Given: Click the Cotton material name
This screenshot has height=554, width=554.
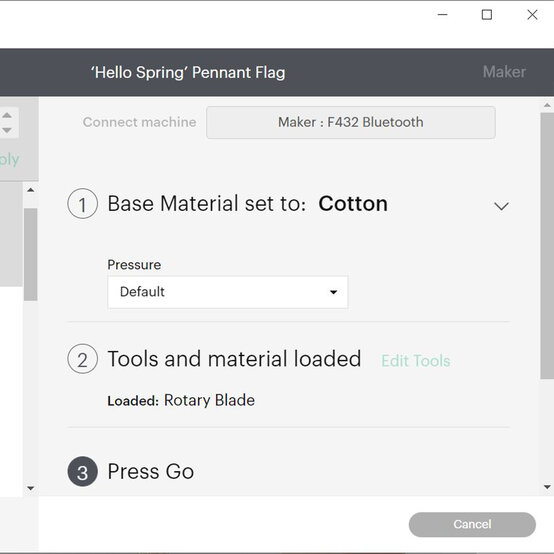Looking at the screenshot, I should point(353,204).
